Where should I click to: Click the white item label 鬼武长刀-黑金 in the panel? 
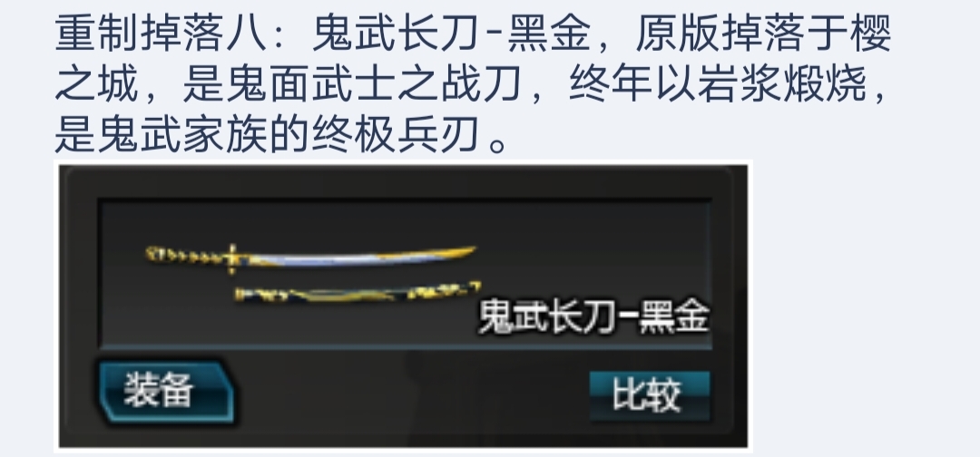(x=593, y=317)
